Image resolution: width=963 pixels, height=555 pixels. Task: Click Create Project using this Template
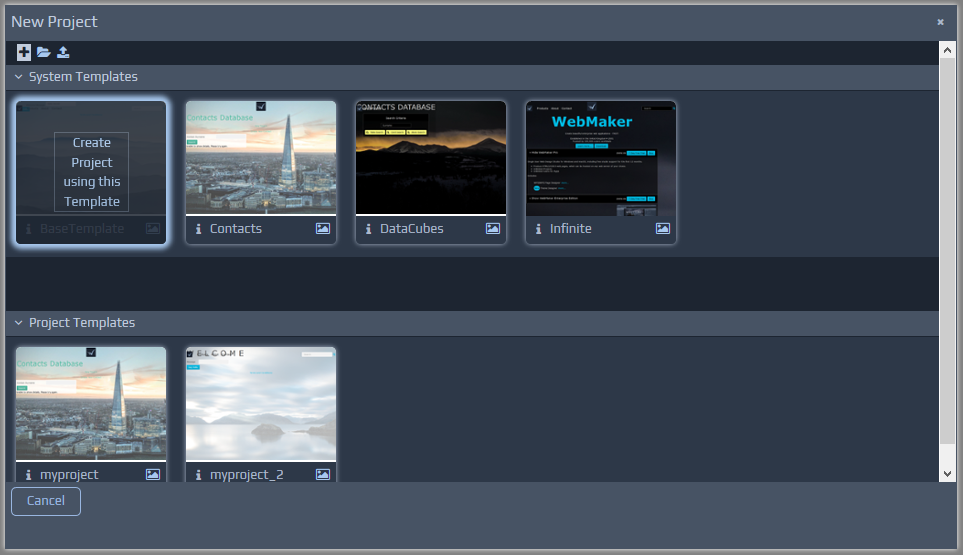pyautogui.click(x=92, y=172)
